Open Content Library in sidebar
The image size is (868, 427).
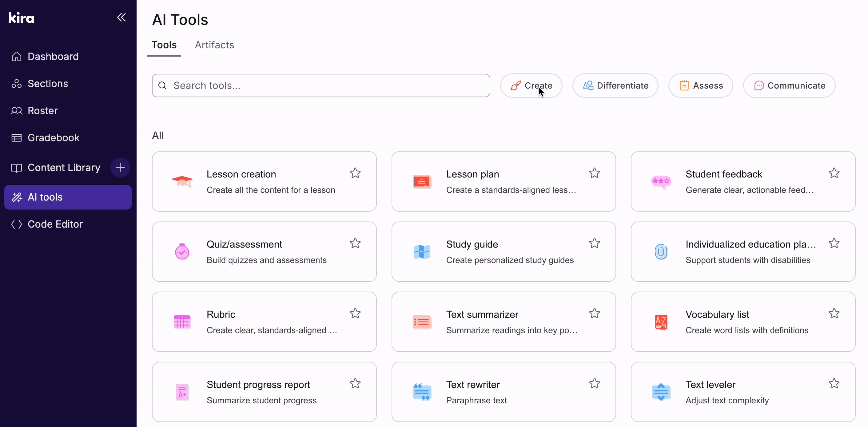[x=64, y=167]
